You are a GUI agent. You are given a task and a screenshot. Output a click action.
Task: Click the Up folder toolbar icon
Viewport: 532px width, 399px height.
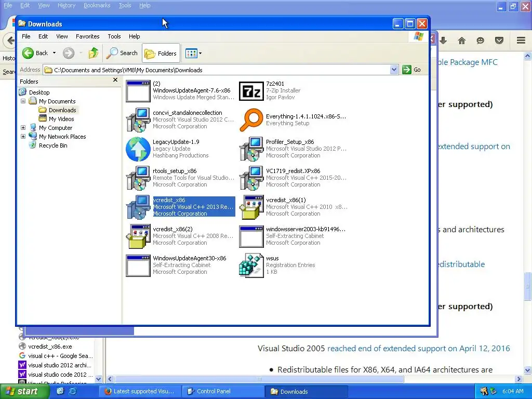click(94, 53)
